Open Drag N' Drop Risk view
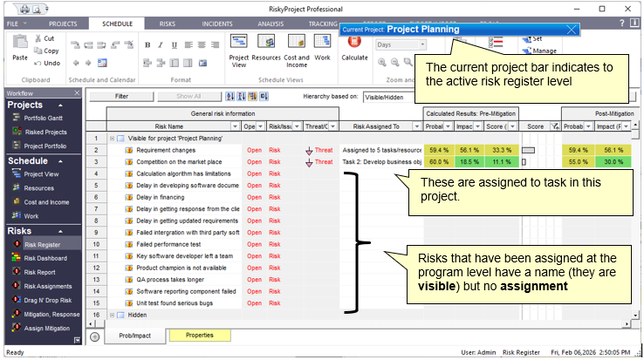The image size is (644, 360). pos(48,300)
